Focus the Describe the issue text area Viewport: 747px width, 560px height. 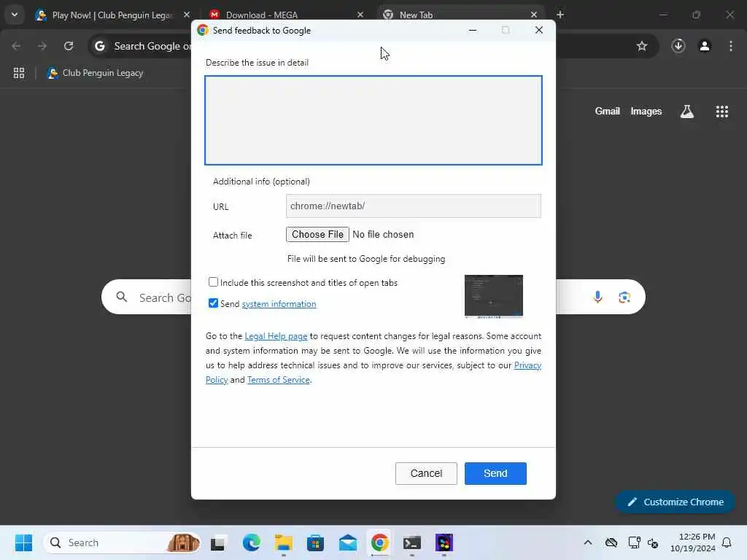[373, 120]
